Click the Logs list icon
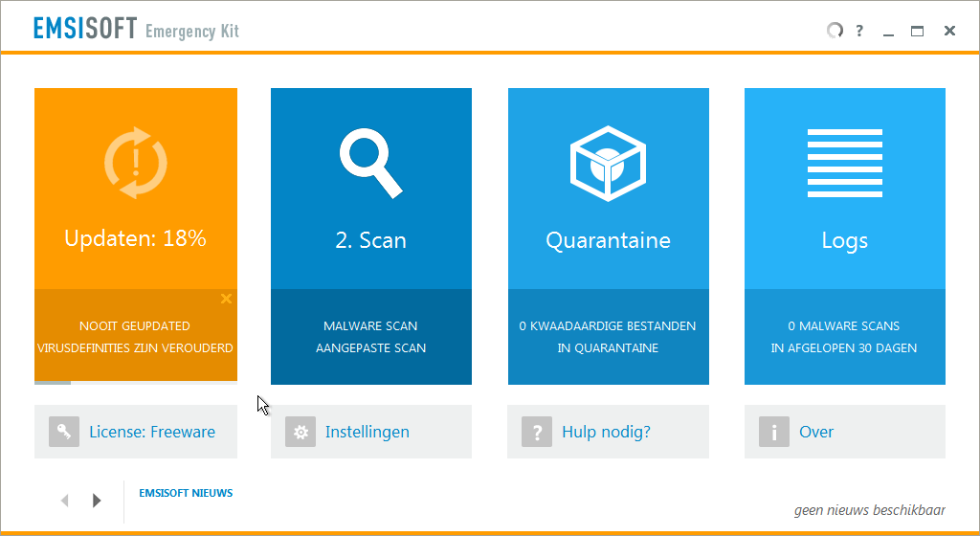This screenshot has width=980, height=536. (x=844, y=163)
